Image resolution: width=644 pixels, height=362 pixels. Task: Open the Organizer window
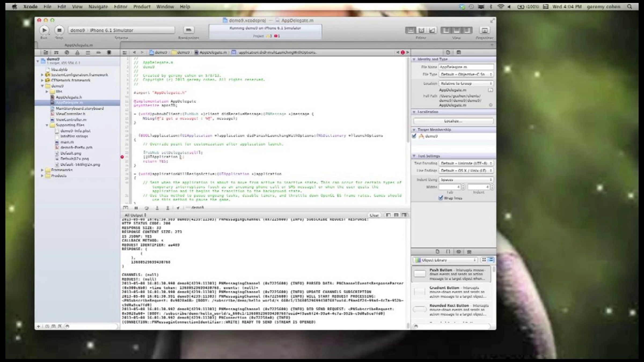pyautogui.click(x=484, y=30)
